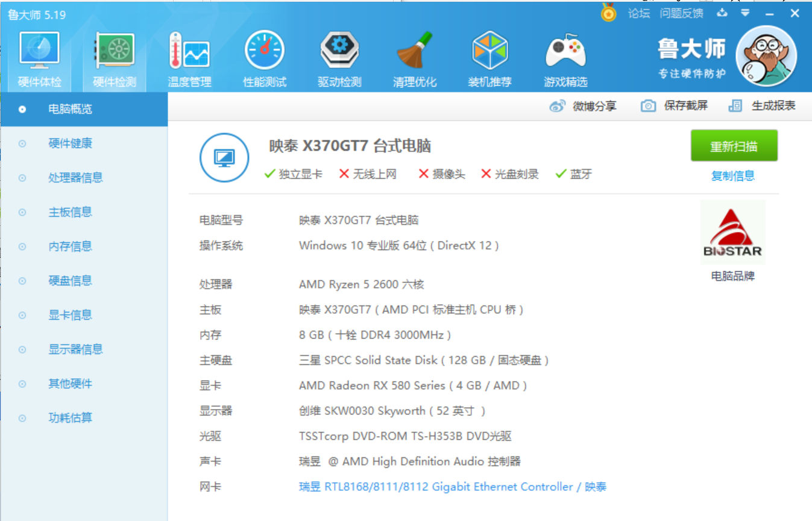Select 其他硬件 in sidebar
This screenshot has width=812, height=521.
click(84, 384)
